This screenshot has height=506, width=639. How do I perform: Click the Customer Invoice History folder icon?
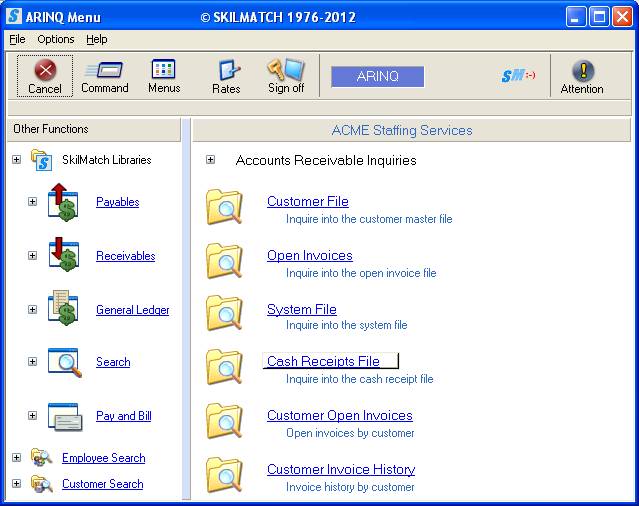225,475
